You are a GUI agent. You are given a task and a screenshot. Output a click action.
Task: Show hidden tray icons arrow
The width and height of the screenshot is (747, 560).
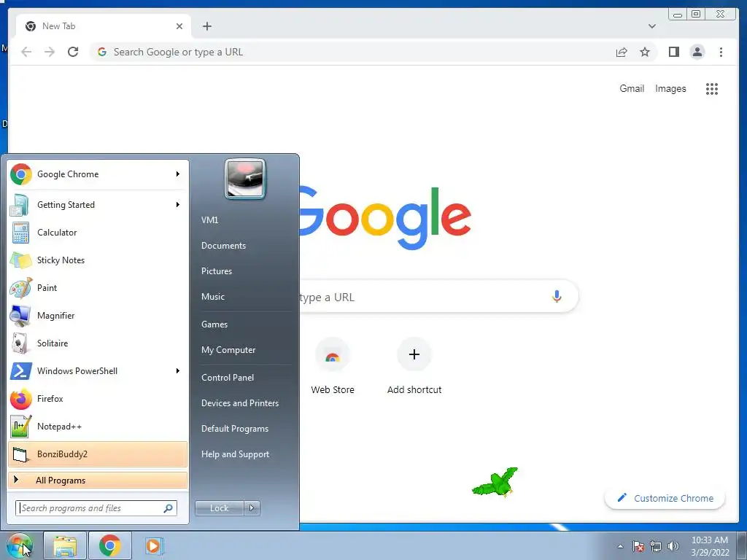(620, 546)
